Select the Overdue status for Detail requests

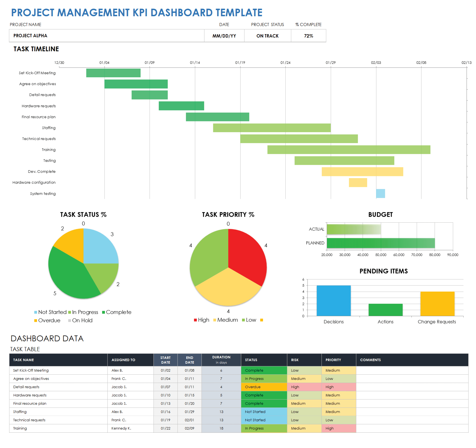[x=263, y=387]
